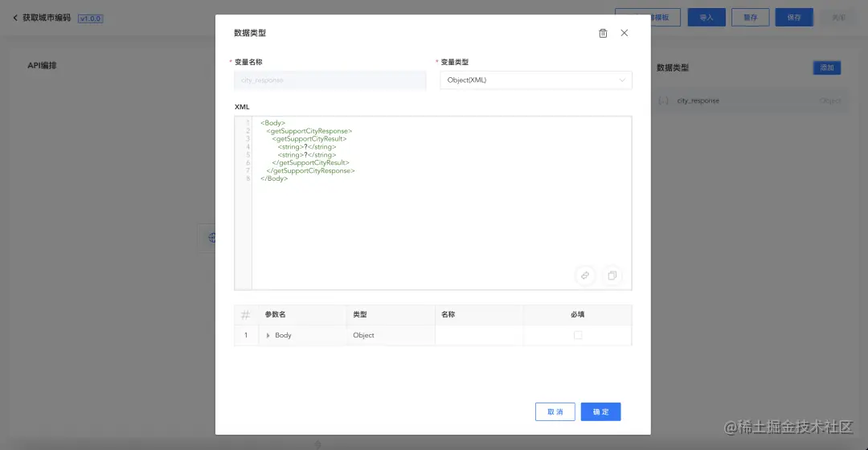Click the 导入 button in background page
Screen dimensions: 868x450
706,17
